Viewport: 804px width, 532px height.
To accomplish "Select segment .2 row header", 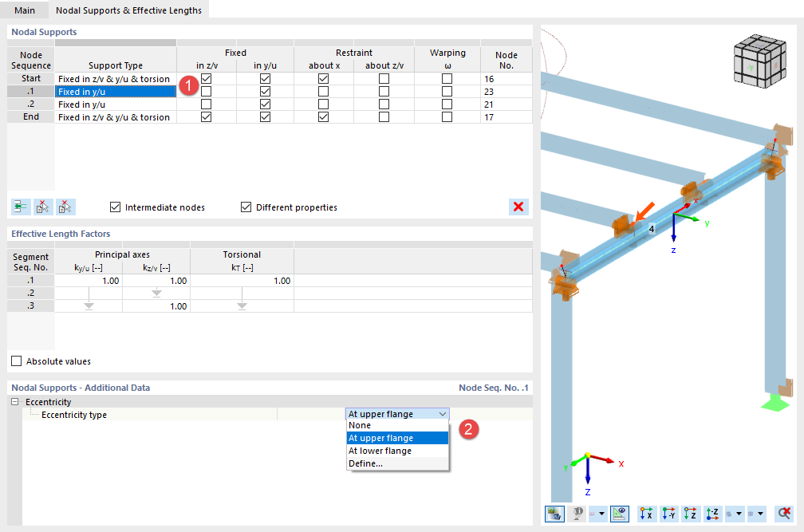I will coord(31,294).
